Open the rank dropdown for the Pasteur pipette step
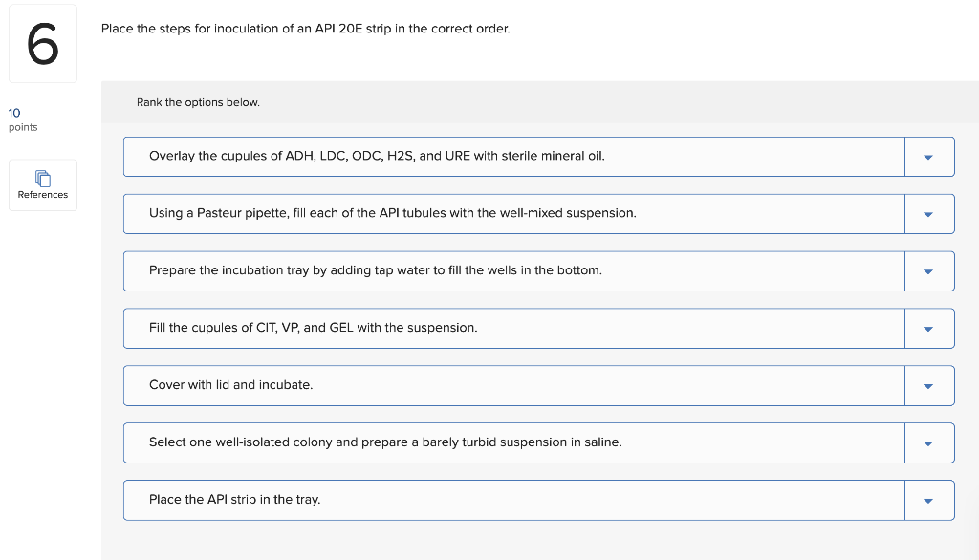This screenshot has width=979, height=560. point(928,213)
